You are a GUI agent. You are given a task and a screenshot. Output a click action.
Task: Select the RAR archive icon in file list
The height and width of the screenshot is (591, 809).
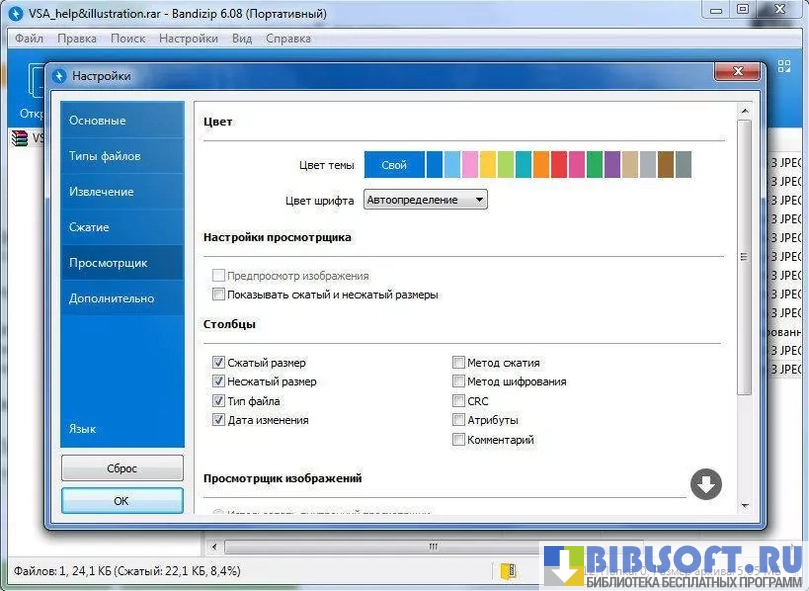click(19, 138)
